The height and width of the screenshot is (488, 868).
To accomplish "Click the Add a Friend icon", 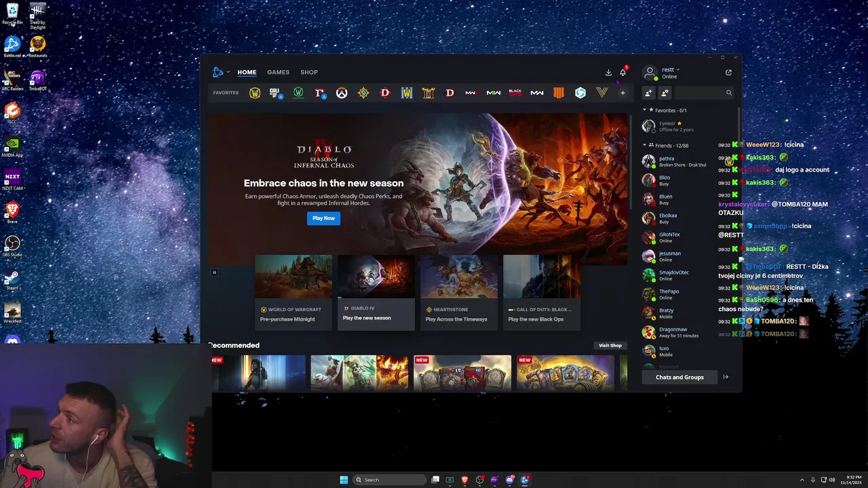I will (648, 93).
